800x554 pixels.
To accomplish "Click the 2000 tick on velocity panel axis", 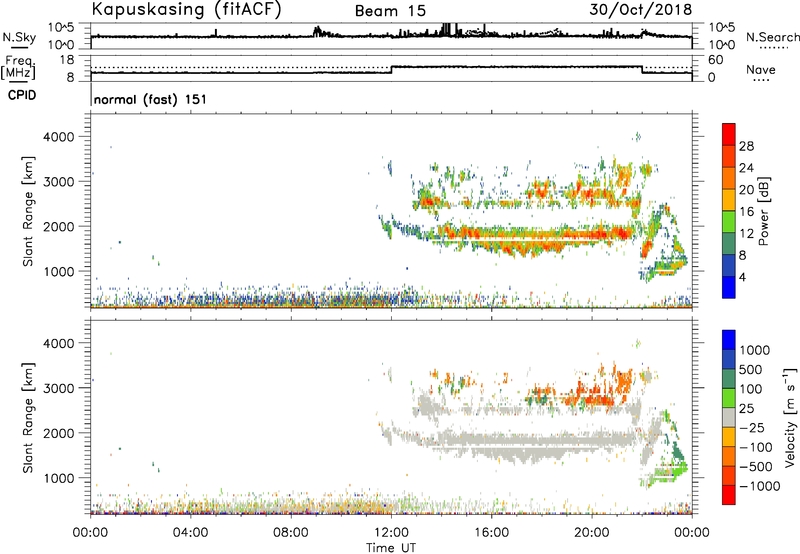I will point(59,433).
